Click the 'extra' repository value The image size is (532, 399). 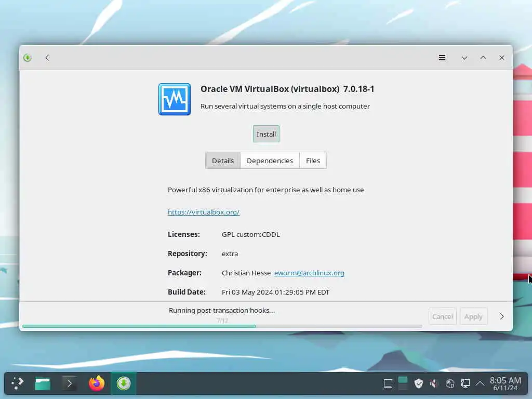[230, 254]
